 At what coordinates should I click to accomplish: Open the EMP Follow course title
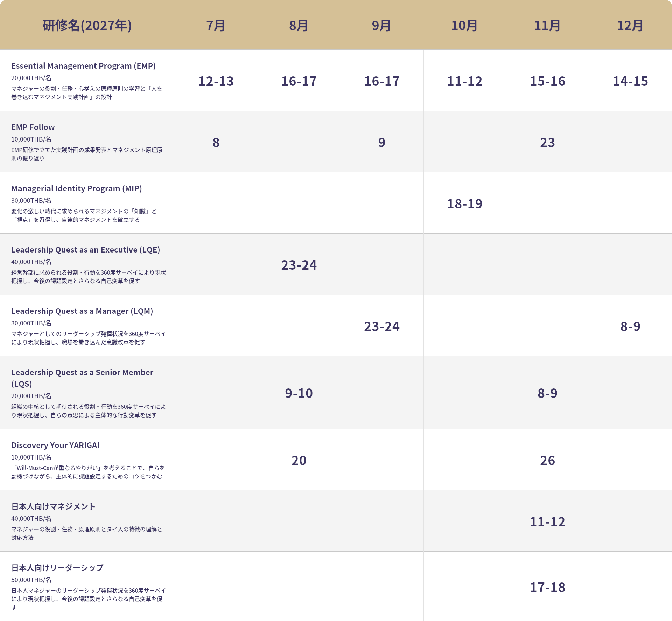(33, 127)
